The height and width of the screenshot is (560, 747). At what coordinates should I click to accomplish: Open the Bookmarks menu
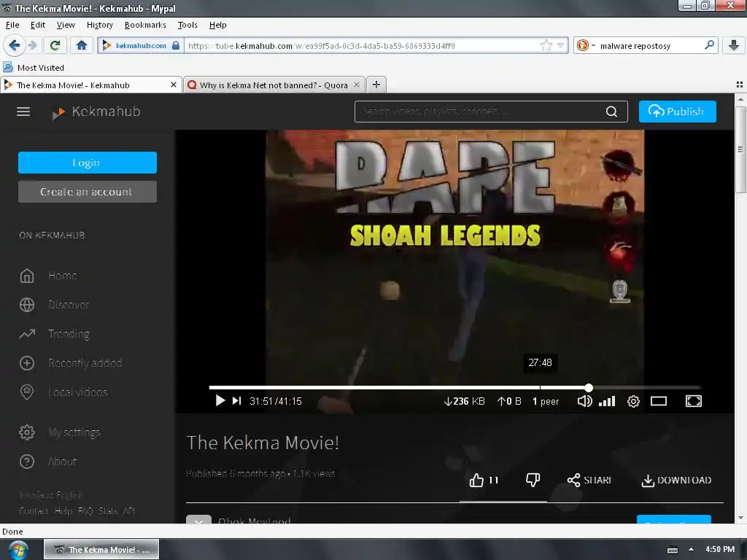[x=145, y=25]
